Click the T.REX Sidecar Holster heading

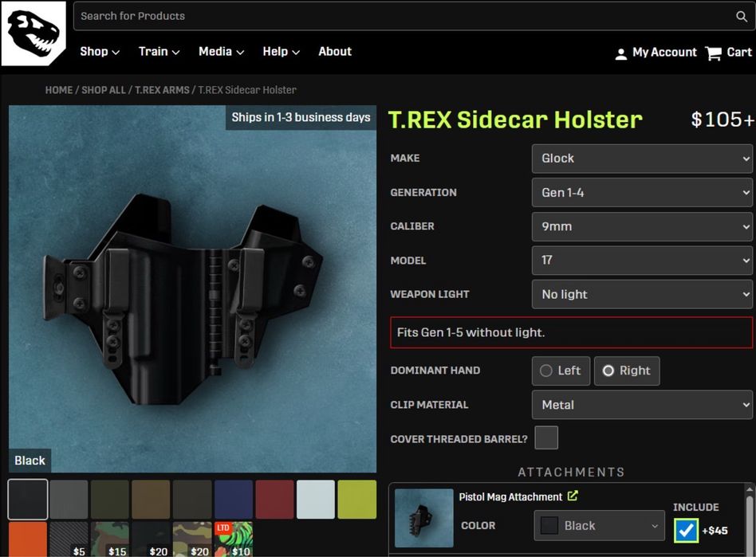pyautogui.click(x=515, y=120)
